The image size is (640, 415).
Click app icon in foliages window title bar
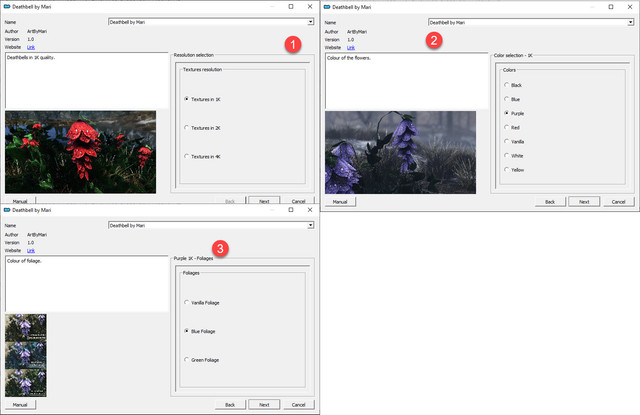pyautogui.click(x=7, y=210)
